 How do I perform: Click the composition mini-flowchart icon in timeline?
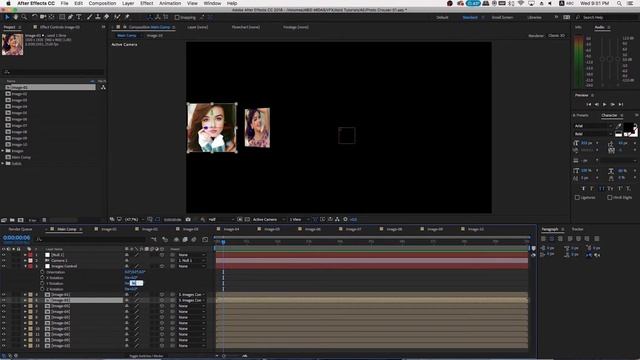153,240
